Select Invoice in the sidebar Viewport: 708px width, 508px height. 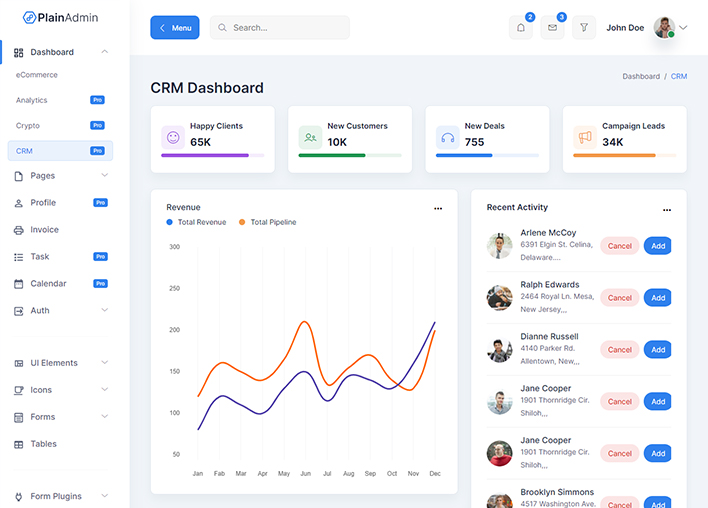coord(44,230)
